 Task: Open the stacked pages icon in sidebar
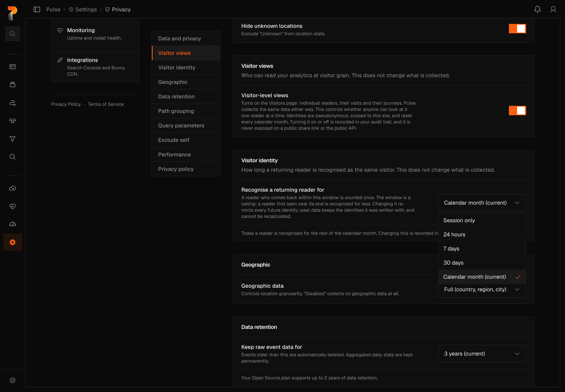13,84
